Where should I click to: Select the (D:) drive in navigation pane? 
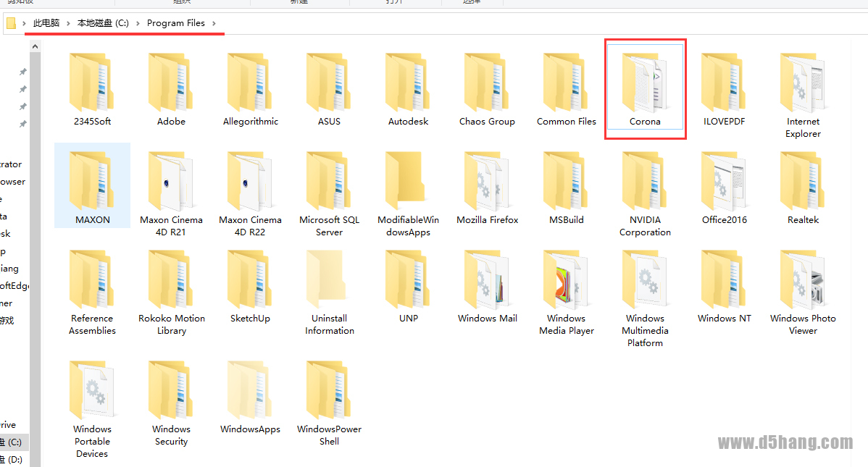11,459
